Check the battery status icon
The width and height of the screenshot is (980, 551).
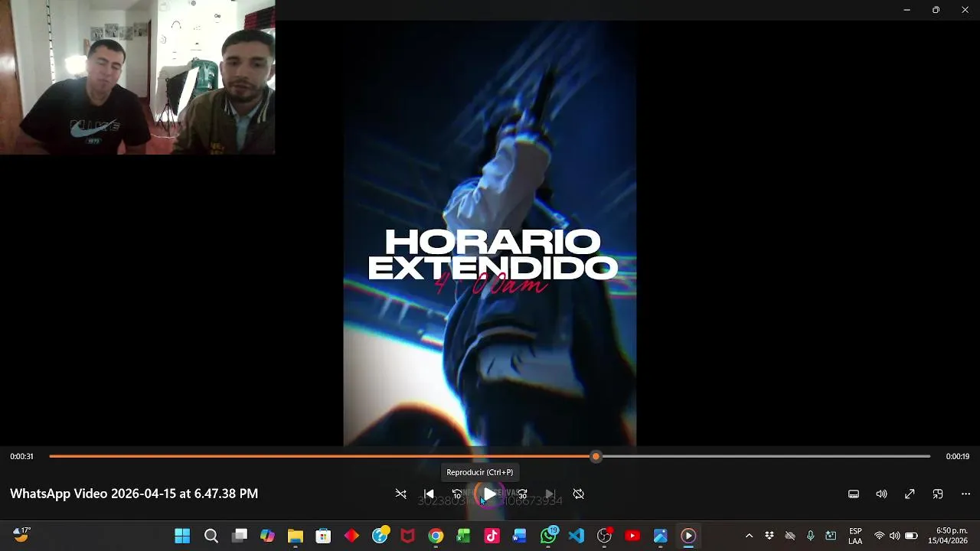[x=911, y=536]
